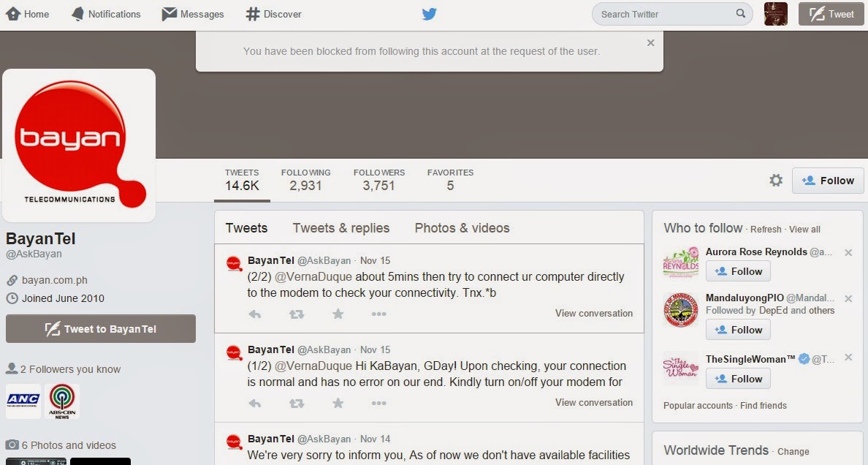Open Messages from the top bar

coord(193,15)
